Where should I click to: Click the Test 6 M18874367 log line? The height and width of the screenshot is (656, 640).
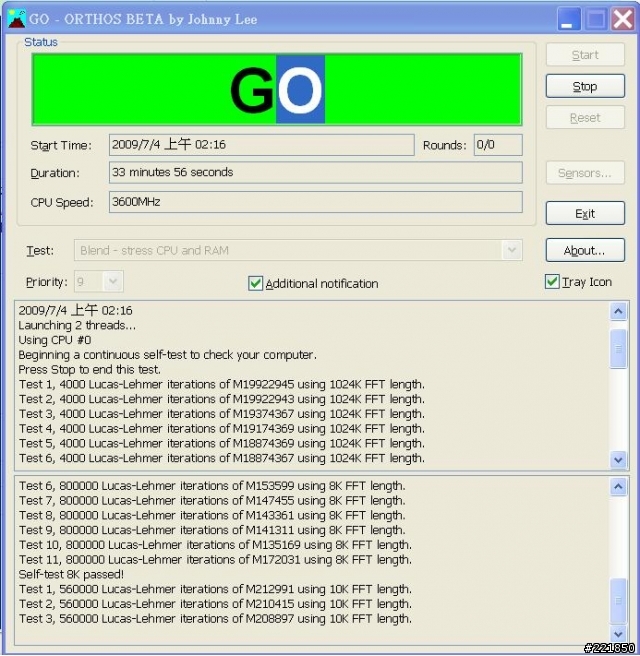pos(222,458)
